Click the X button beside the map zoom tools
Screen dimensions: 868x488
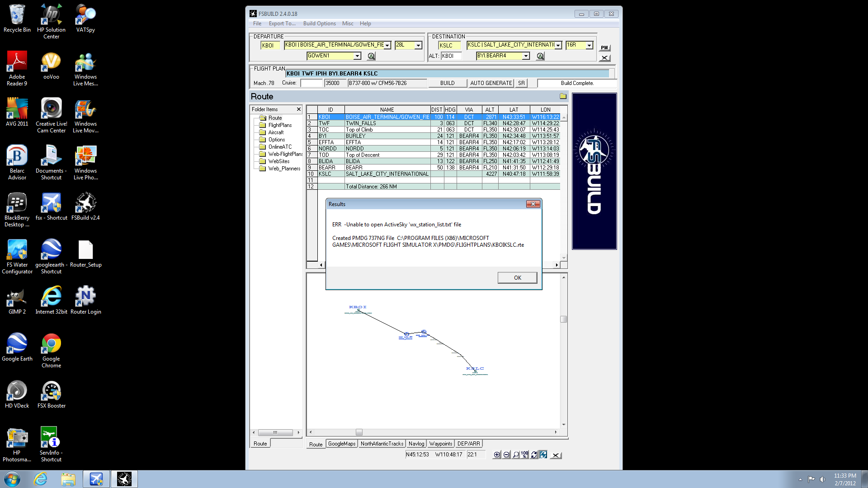[556, 455]
